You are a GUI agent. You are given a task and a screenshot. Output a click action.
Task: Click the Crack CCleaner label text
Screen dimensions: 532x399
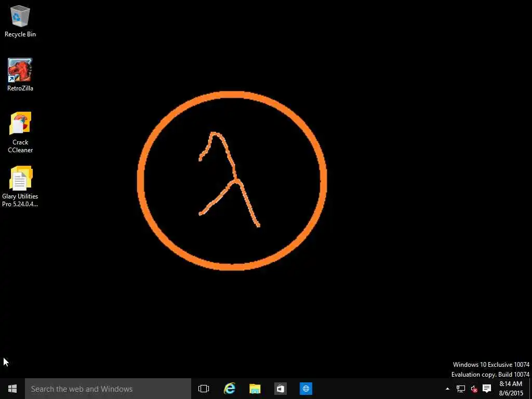pos(20,146)
